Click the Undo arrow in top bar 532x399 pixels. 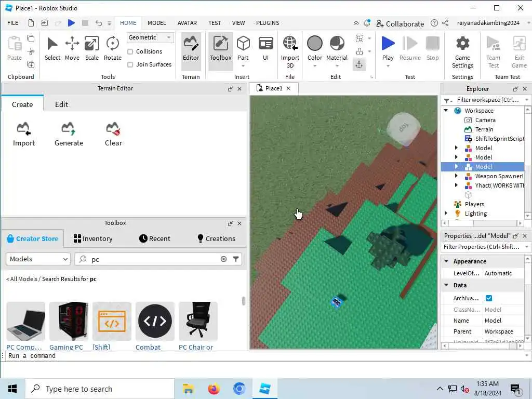click(98, 23)
